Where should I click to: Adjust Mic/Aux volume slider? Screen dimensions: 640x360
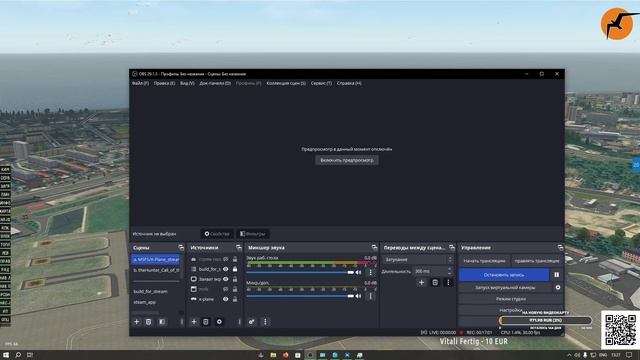(x=300, y=296)
